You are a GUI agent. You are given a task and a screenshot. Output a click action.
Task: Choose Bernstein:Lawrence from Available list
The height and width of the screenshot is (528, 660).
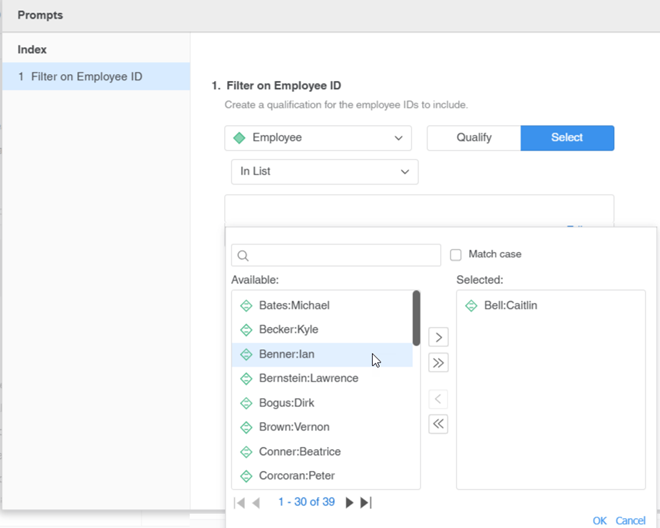[x=308, y=378]
